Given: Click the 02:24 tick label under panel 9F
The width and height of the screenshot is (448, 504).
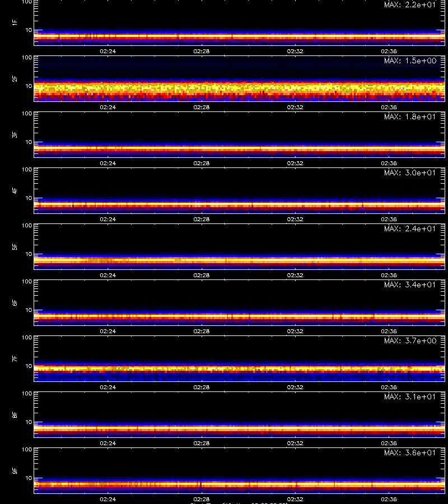Looking at the screenshot, I should click(108, 499).
